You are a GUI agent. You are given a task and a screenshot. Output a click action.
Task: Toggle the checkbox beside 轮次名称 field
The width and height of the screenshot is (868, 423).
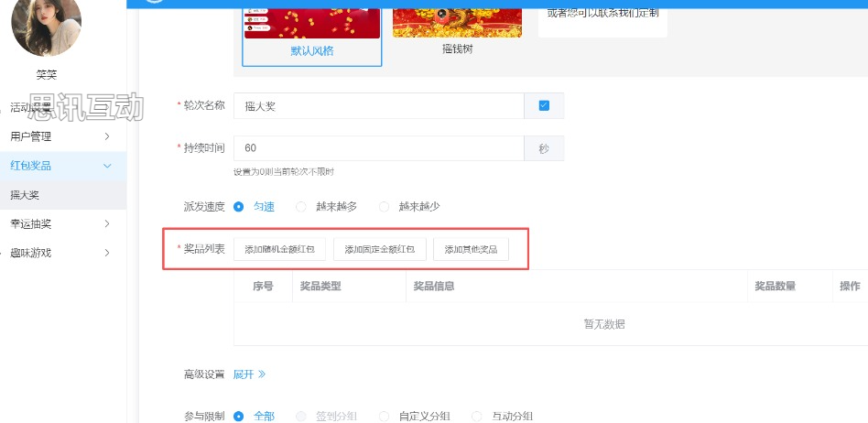(544, 106)
